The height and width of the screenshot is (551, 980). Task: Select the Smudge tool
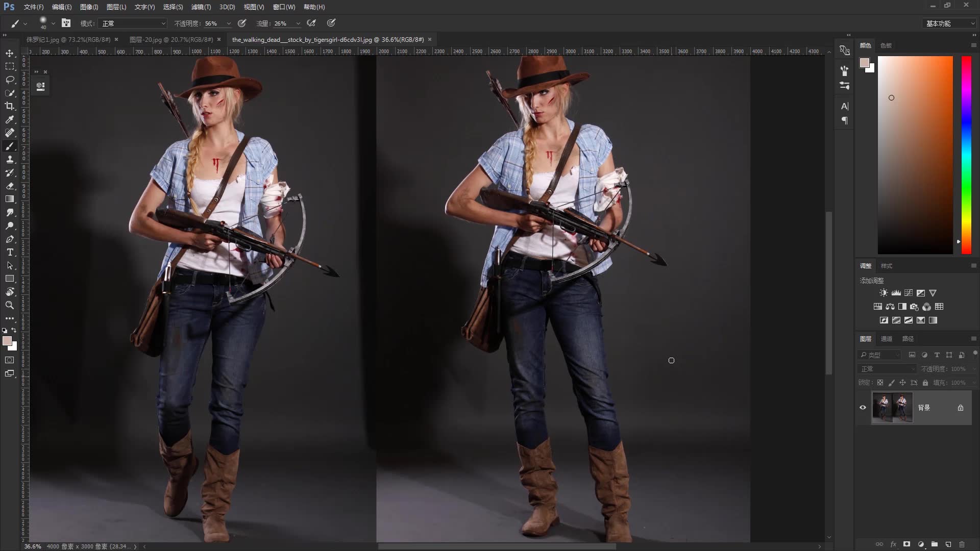point(10,212)
